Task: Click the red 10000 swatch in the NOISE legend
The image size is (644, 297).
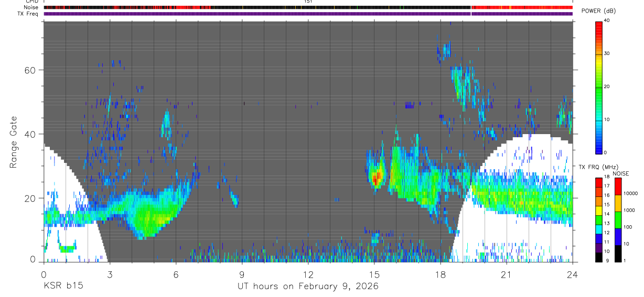Action: pyautogui.click(x=618, y=186)
